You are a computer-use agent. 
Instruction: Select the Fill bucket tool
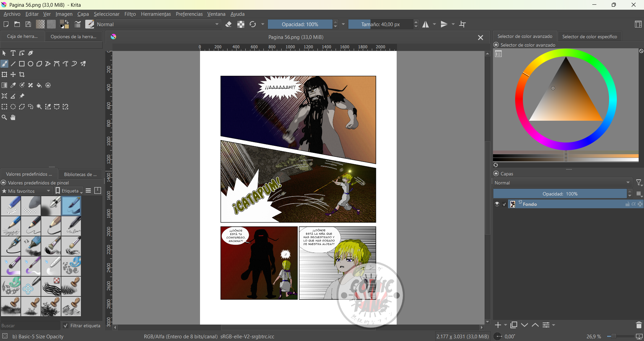click(x=39, y=86)
